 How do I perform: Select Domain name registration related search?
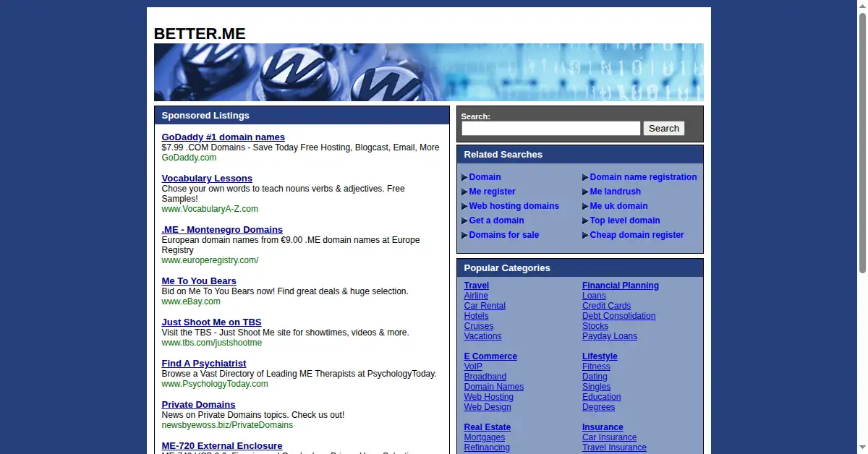coord(643,177)
